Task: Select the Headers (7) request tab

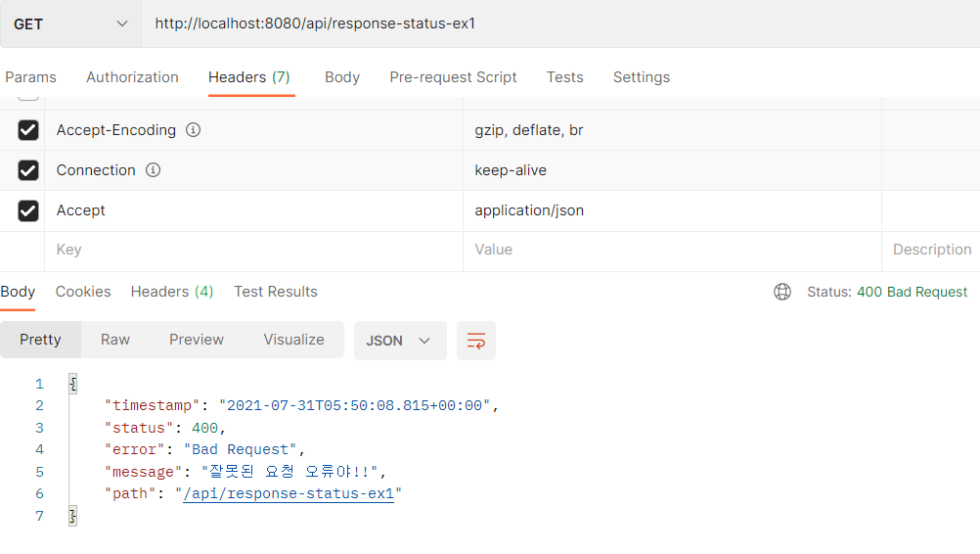Action: click(x=249, y=77)
